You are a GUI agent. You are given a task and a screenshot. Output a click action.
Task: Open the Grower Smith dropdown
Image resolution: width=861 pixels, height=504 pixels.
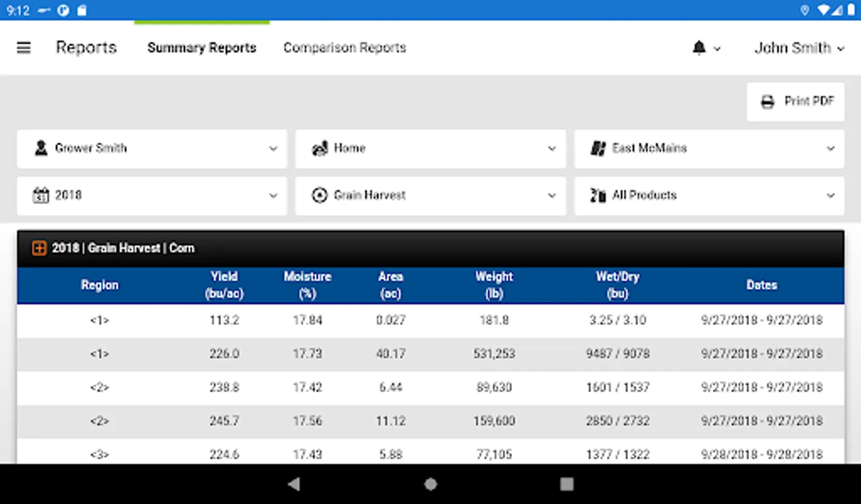pyautogui.click(x=152, y=148)
